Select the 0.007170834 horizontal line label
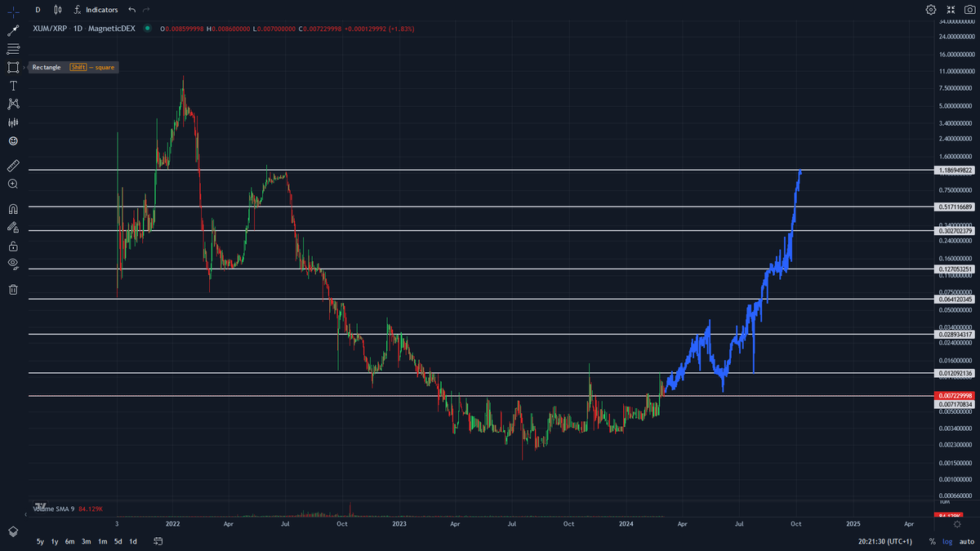Viewport: 980px width, 551px height. coord(954,404)
